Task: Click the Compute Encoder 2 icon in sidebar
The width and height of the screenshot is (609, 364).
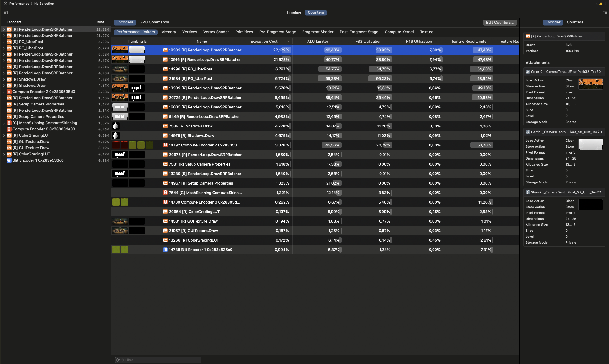Action: tap(9, 92)
